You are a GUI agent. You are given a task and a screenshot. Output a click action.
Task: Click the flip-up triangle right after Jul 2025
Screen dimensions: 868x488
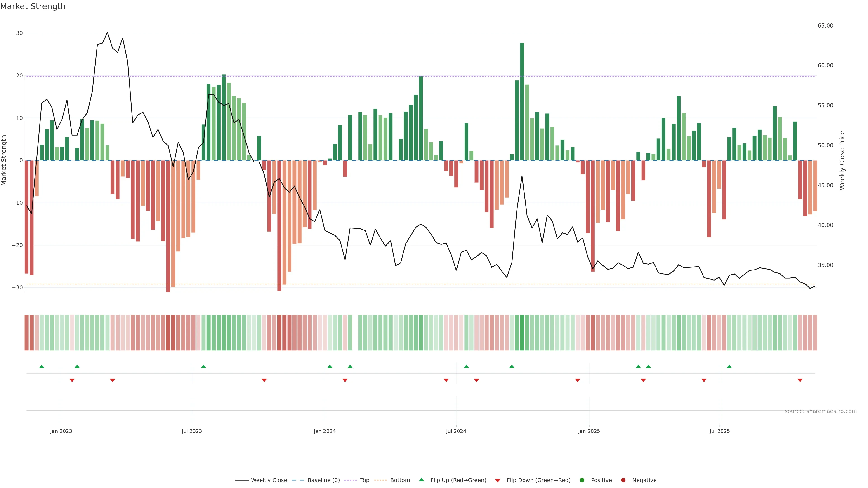[x=729, y=366]
